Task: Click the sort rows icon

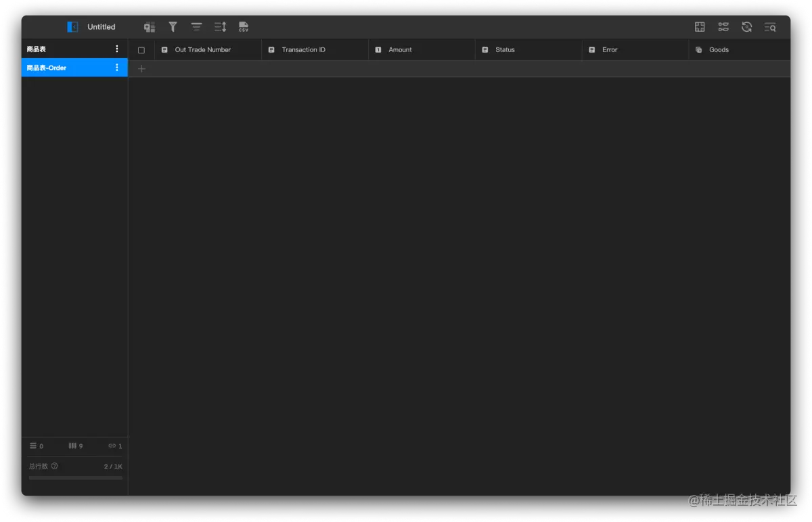Action: click(x=221, y=27)
